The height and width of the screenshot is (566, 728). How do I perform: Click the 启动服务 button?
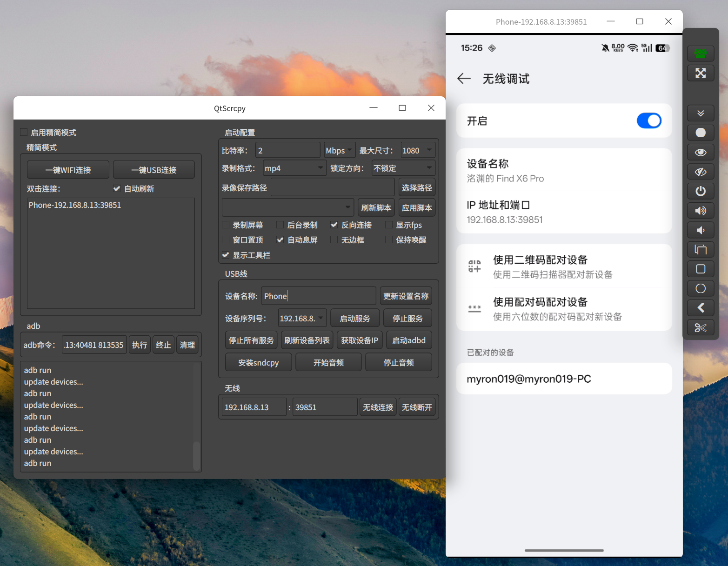point(355,318)
